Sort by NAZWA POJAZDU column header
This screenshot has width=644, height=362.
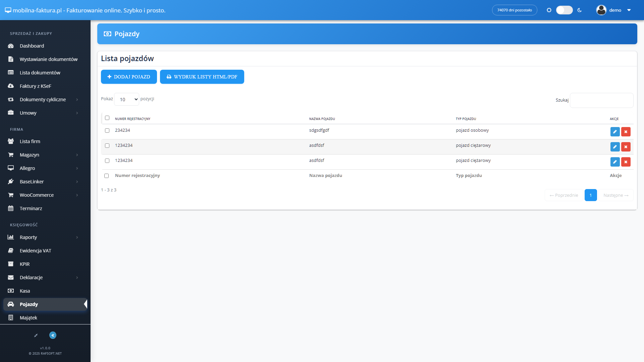[x=322, y=119]
